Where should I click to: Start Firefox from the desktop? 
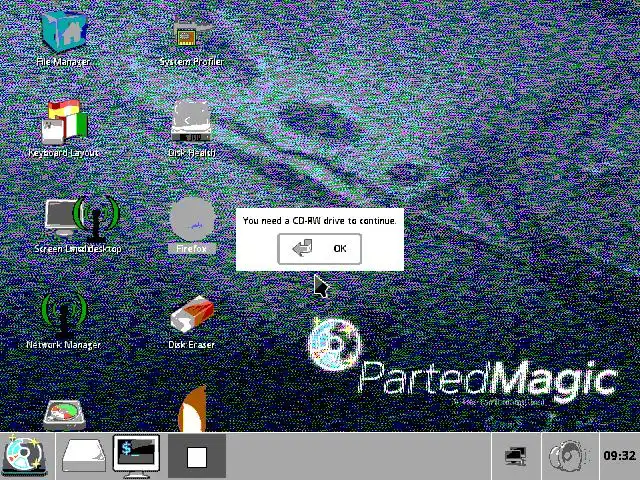tap(192, 219)
